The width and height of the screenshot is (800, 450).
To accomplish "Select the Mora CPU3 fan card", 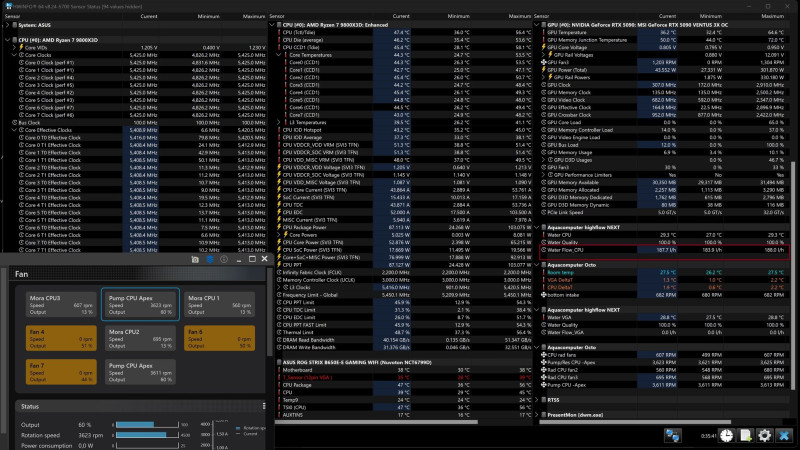I will pos(61,304).
